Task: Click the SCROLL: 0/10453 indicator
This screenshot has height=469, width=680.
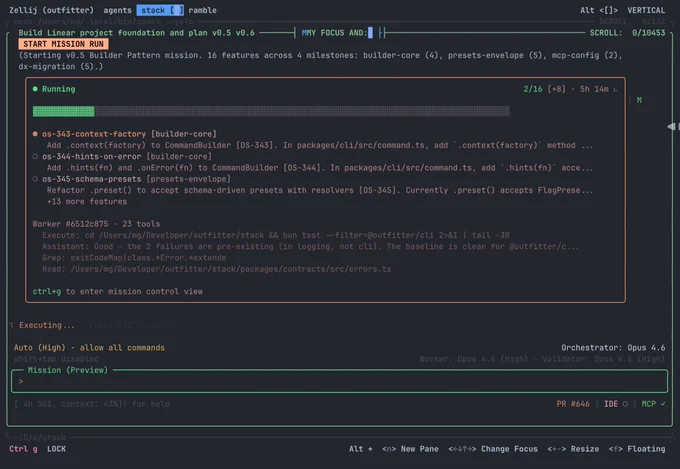Action: tap(627, 33)
